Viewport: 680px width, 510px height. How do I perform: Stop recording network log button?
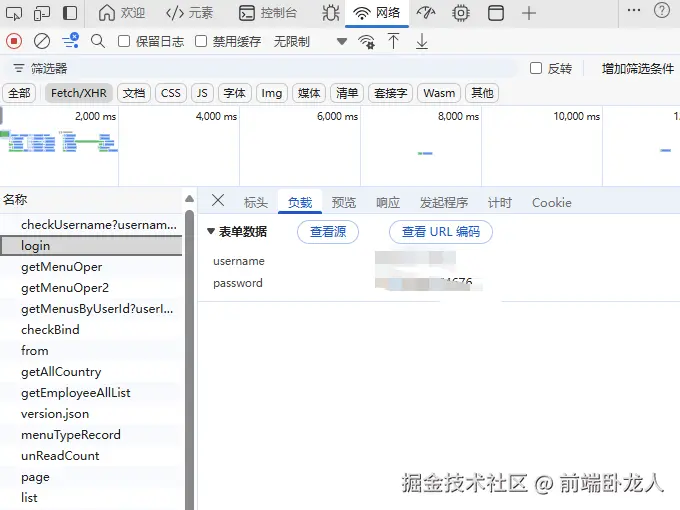pos(14,41)
